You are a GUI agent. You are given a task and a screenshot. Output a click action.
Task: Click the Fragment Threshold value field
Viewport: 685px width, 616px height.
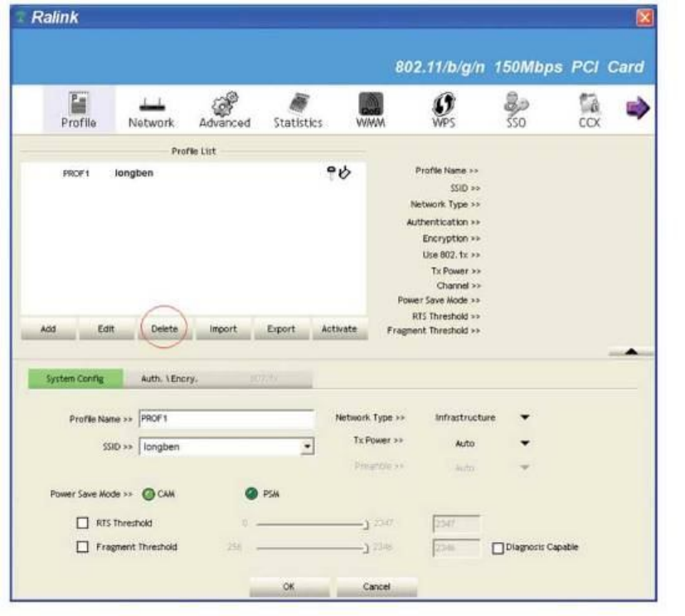click(x=456, y=548)
